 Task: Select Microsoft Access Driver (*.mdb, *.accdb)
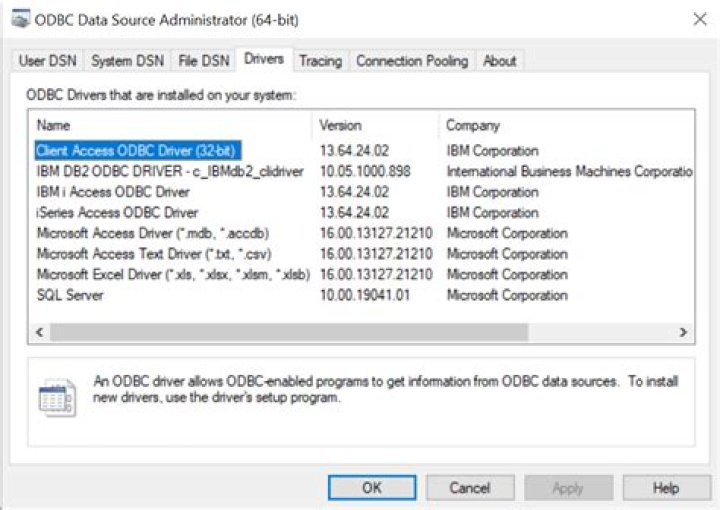[x=153, y=233]
